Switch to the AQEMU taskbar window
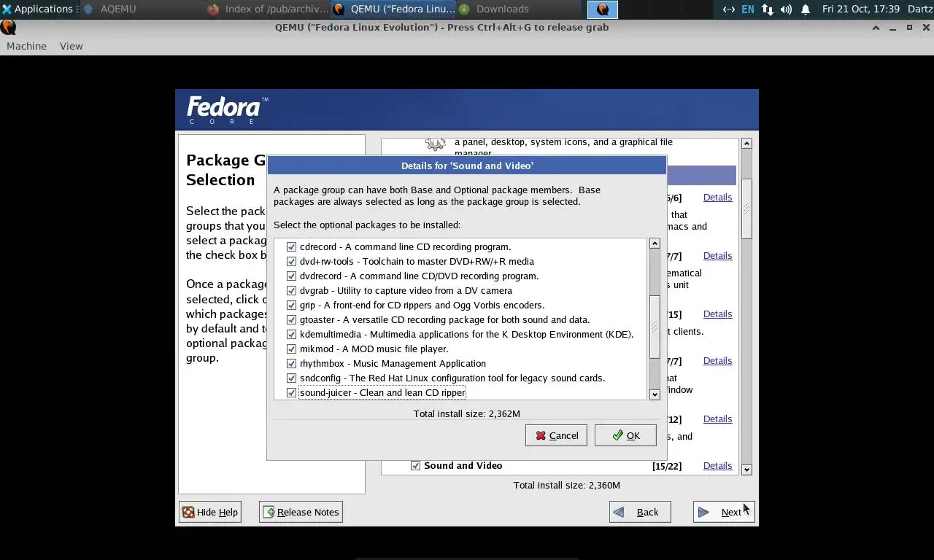 [118, 9]
